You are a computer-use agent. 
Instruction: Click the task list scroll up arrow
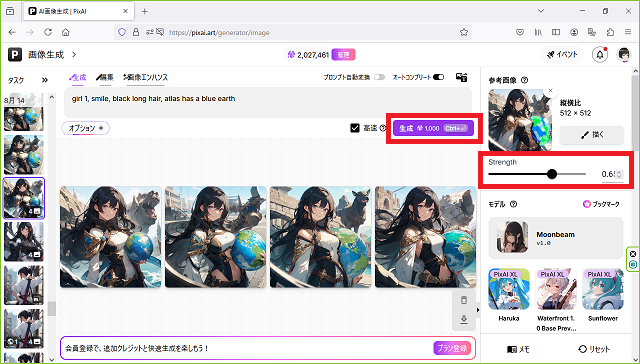coord(51,97)
